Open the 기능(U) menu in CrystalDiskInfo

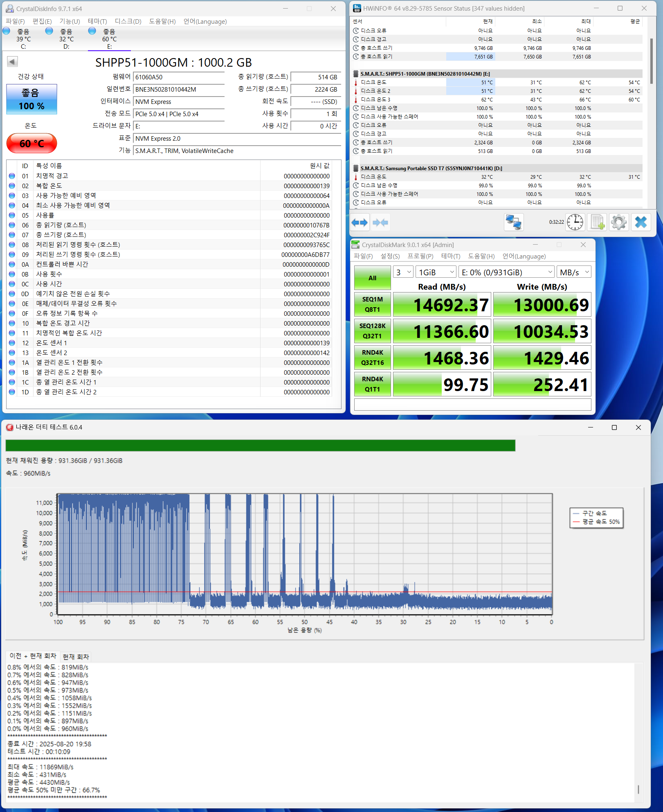coord(70,21)
